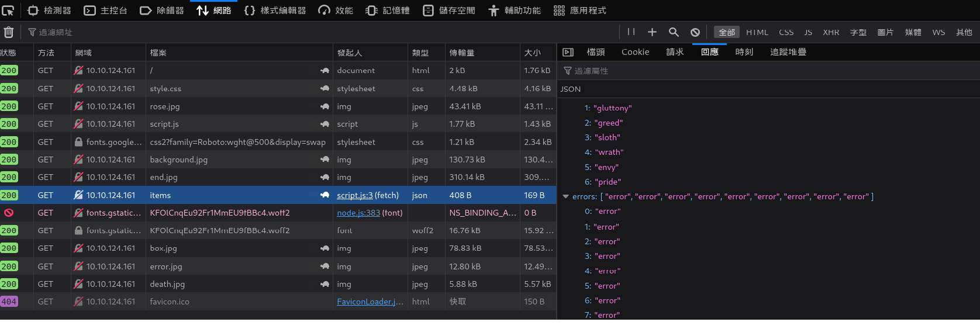
Task: Open the 主控台 console panel
Action: 106,11
